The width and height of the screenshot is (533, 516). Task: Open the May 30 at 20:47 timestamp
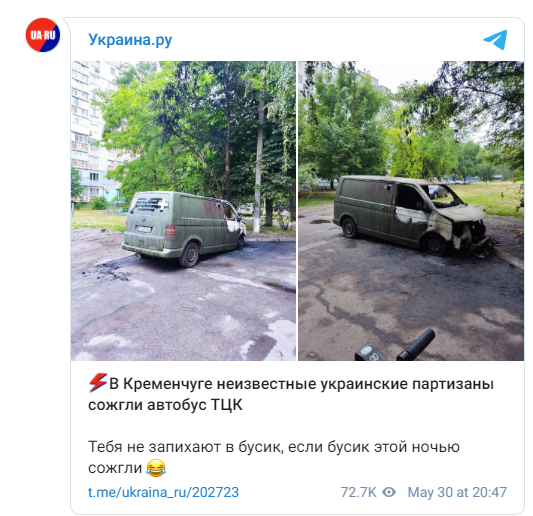click(x=457, y=492)
